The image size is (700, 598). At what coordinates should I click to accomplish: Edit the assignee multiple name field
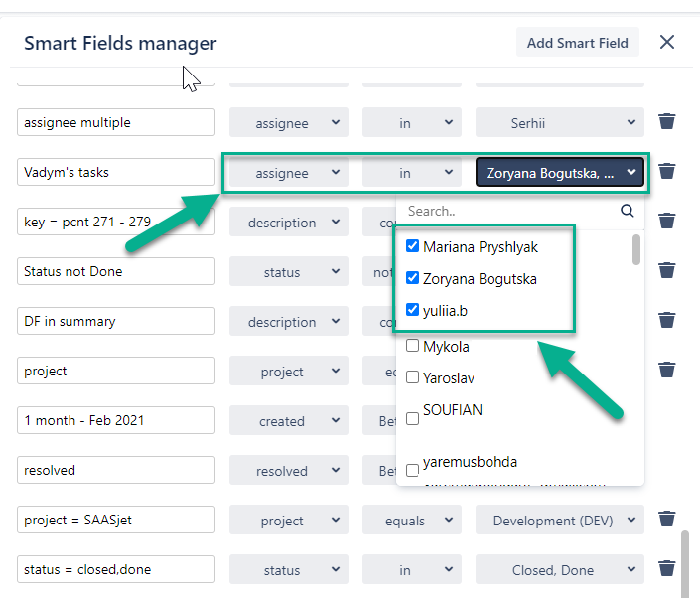pyautogui.click(x=116, y=122)
